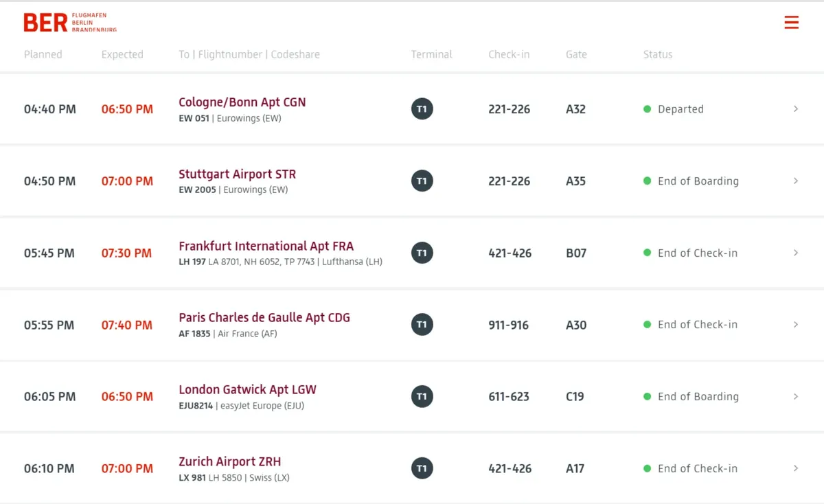
Task: Open the Cologne/Bonn Apt CGN flight link
Action: click(x=242, y=102)
